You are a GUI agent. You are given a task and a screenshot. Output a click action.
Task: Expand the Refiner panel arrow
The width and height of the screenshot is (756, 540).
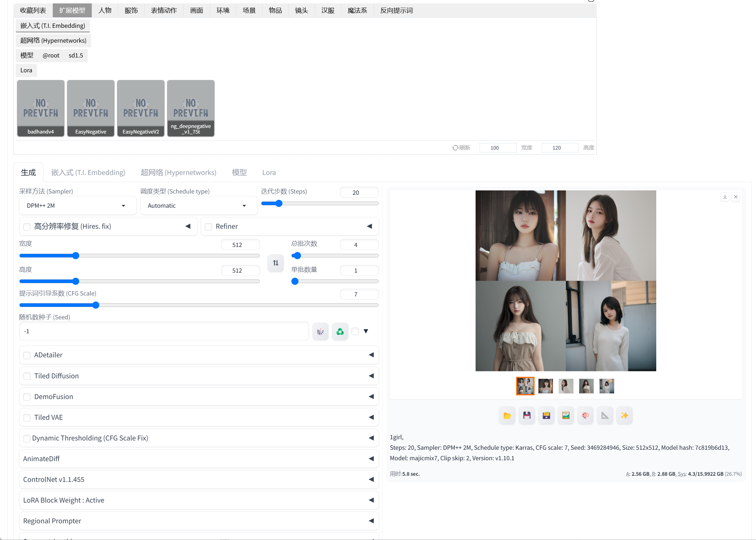[369, 226]
